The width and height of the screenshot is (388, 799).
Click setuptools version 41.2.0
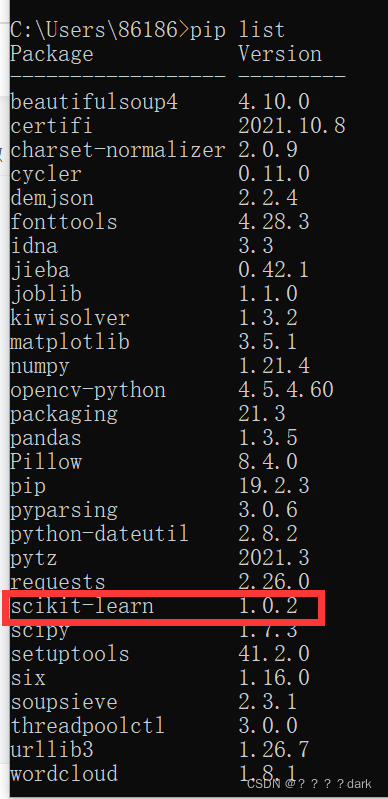click(274, 653)
